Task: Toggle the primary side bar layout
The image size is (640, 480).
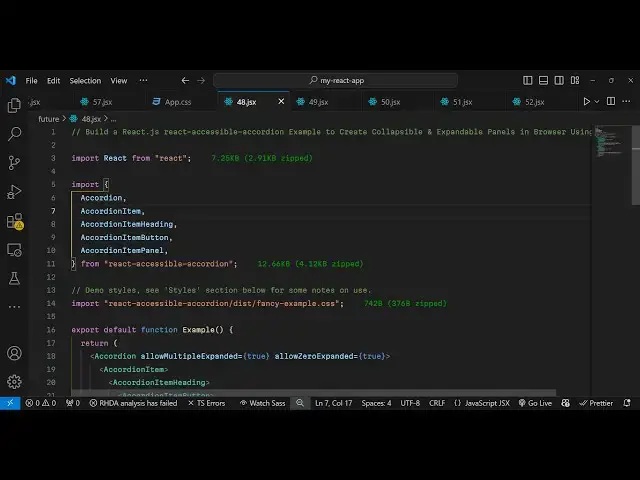Action: [x=527, y=80]
